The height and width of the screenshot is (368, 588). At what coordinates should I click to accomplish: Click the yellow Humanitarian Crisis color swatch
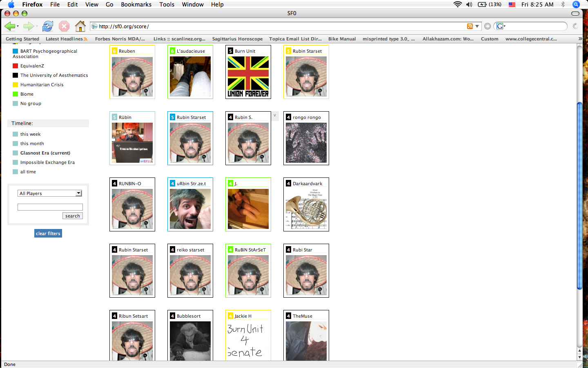[x=15, y=85]
